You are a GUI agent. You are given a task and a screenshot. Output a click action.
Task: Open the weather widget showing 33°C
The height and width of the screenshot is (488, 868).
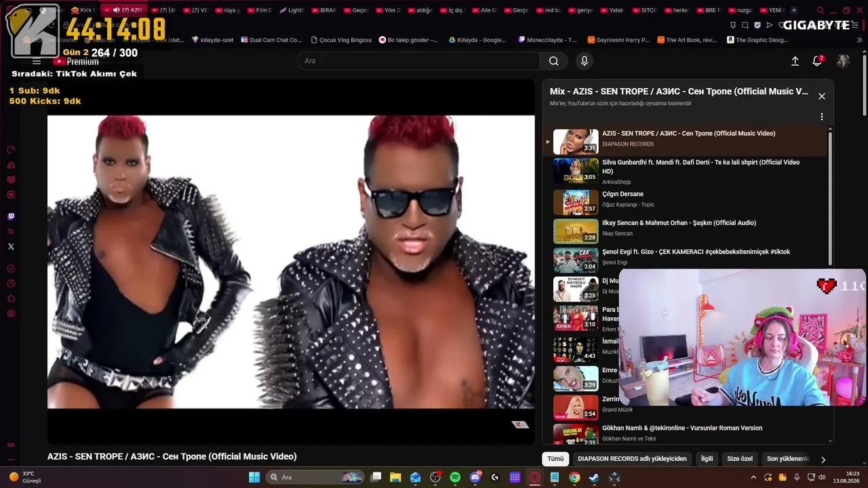26,477
